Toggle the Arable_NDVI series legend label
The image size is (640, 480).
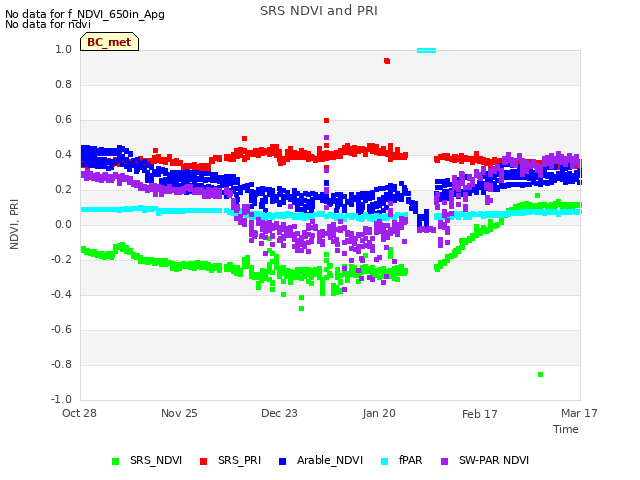[330, 460]
